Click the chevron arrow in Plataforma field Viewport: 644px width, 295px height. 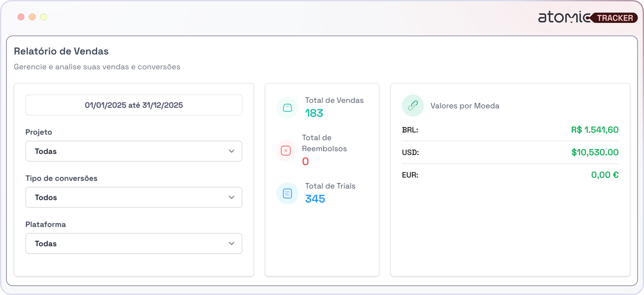pyautogui.click(x=231, y=244)
